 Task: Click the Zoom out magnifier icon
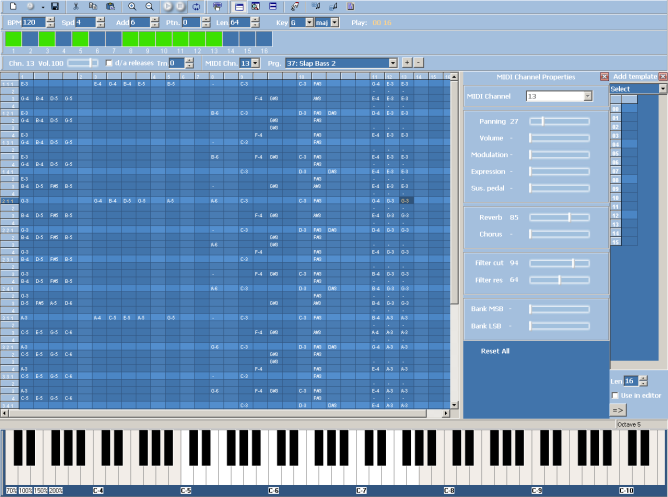click(148, 6)
